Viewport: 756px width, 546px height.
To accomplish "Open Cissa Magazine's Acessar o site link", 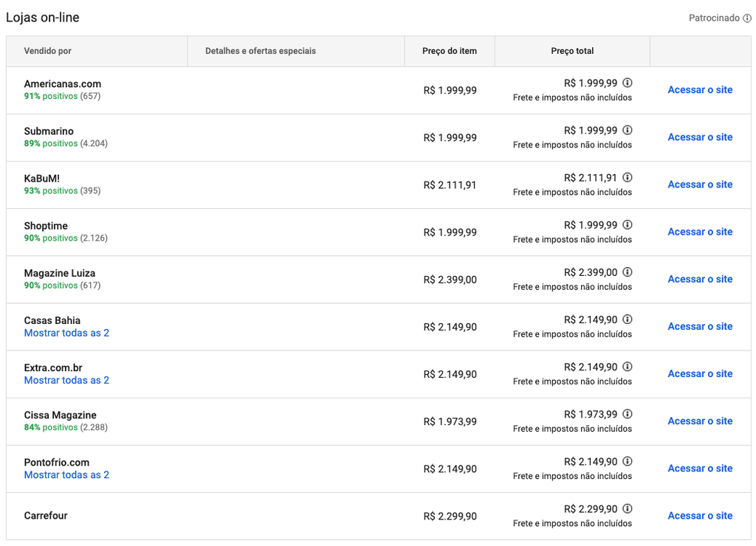I will pyautogui.click(x=700, y=421).
